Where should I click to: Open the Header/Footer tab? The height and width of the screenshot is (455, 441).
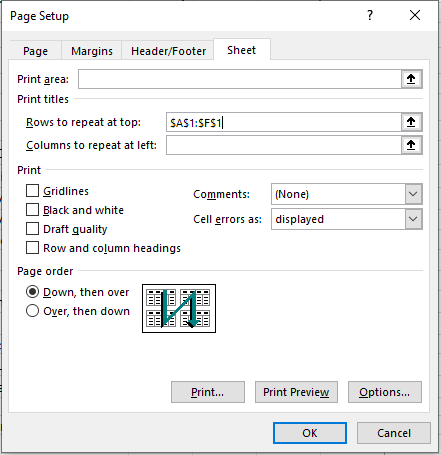pos(168,51)
